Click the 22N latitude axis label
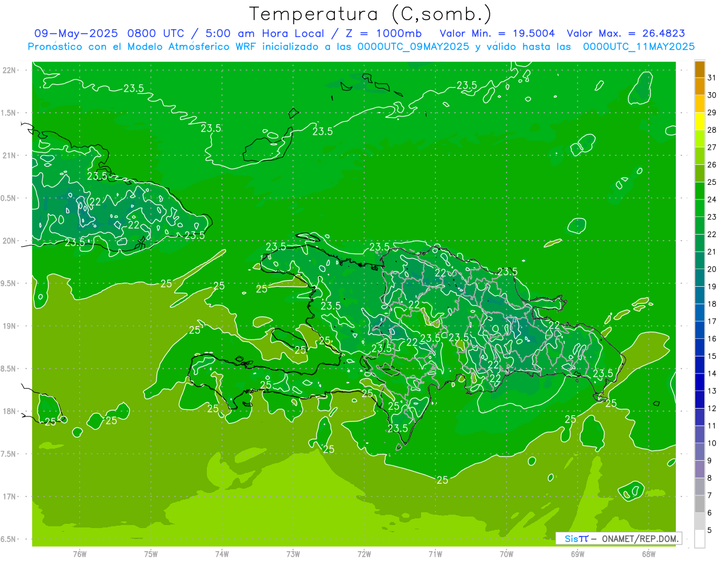 click(9, 70)
